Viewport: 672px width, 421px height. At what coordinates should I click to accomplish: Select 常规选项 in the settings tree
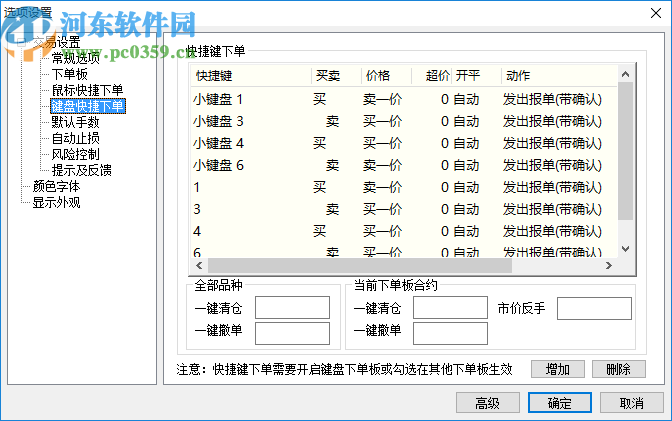[x=75, y=58]
